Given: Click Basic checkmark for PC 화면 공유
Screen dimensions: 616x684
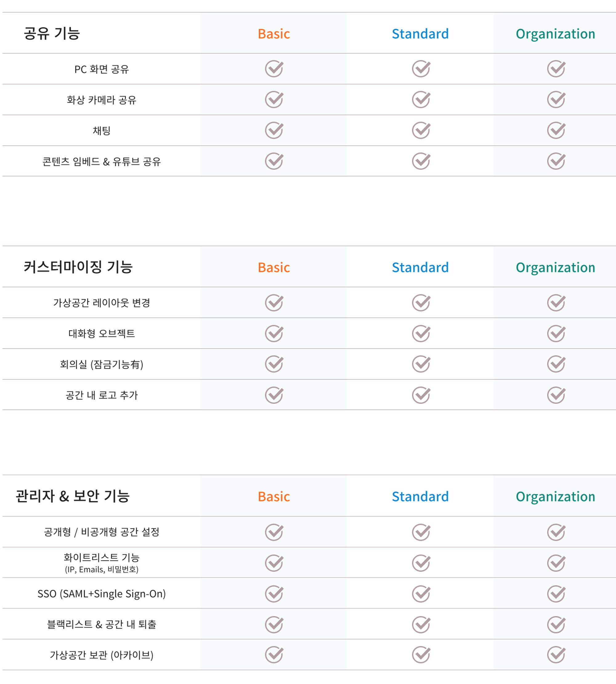Looking at the screenshot, I should 274,69.
